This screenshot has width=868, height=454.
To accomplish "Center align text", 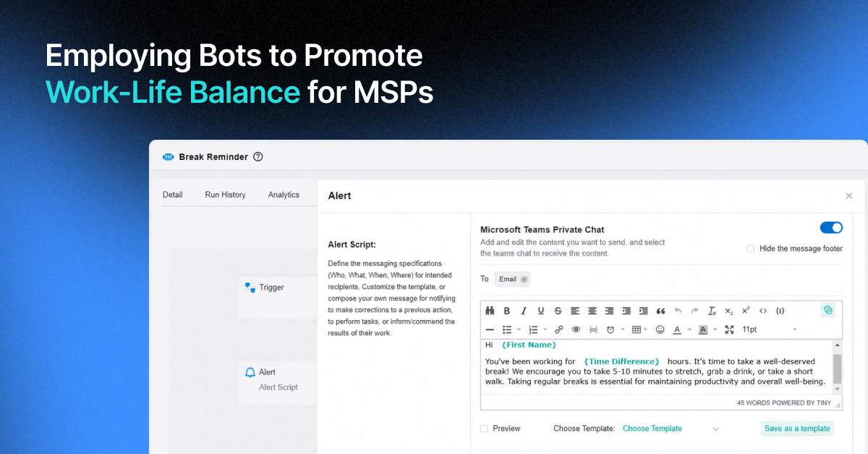I will (x=592, y=311).
